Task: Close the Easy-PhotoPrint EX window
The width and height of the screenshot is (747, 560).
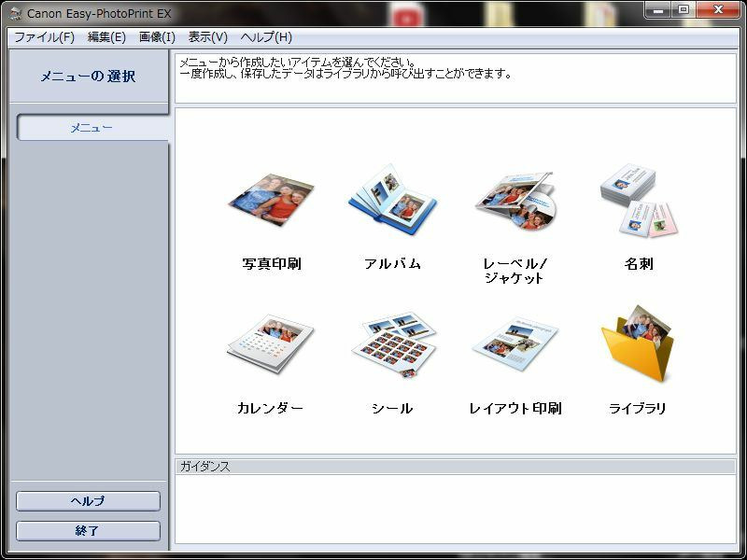Action: (718, 9)
